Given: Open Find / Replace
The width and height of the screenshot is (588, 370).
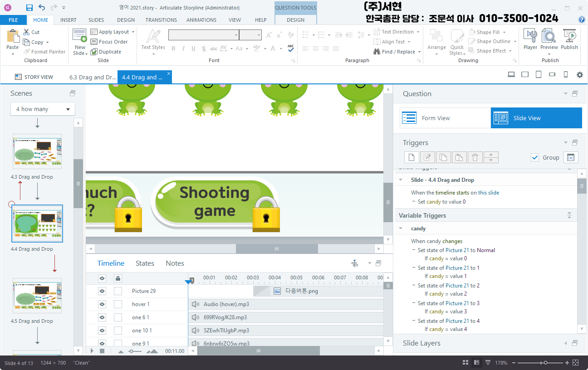Looking at the screenshot, I should 397,52.
